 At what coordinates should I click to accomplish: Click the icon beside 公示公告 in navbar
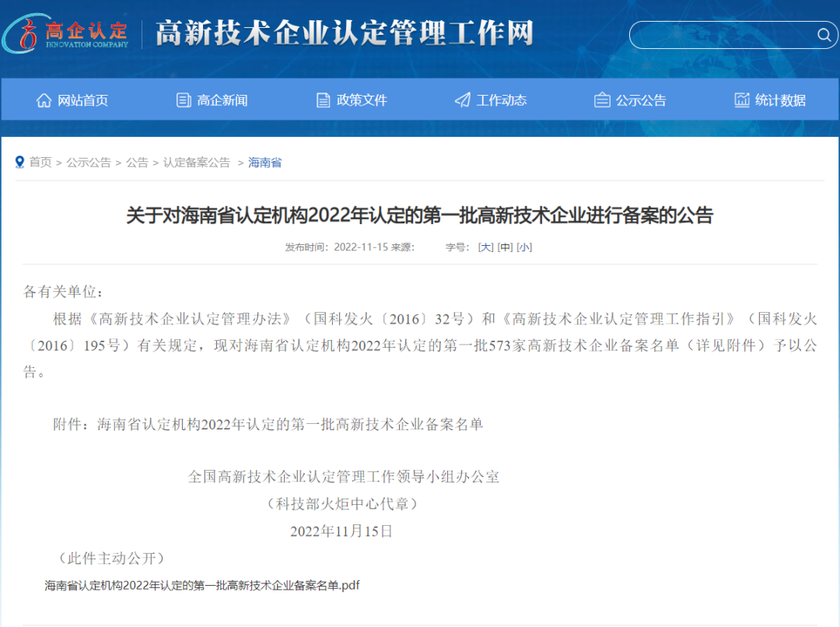click(x=602, y=100)
